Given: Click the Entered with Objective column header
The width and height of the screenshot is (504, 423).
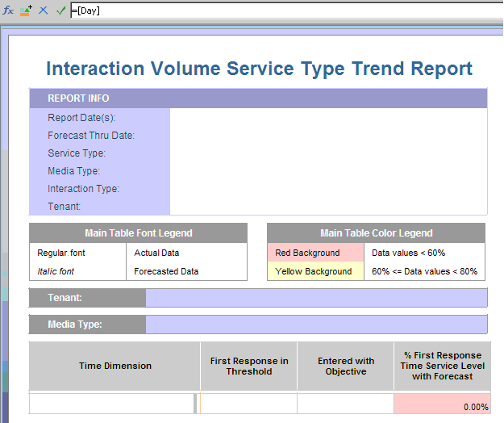Looking at the screenshot, I should (345, 366).
